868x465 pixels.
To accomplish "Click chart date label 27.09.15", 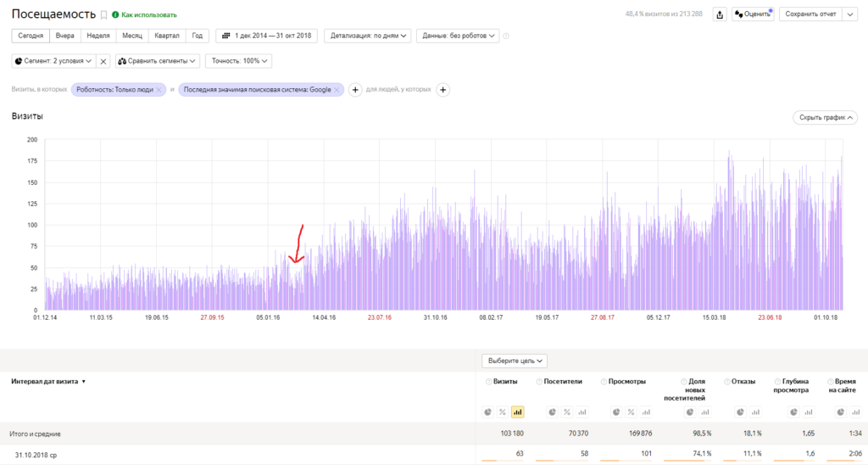I will click(x=212, y=318).
